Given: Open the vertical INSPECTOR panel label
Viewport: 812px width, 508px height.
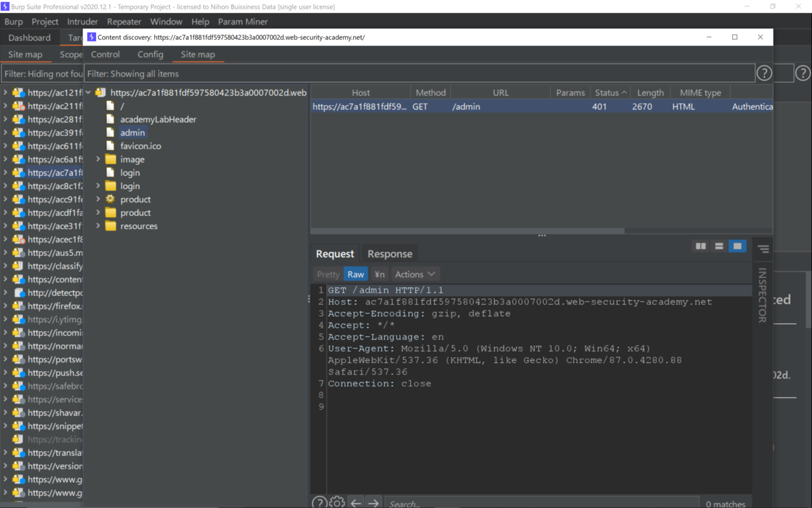Looking at the screenshot, I should click(x=762, y=295).
